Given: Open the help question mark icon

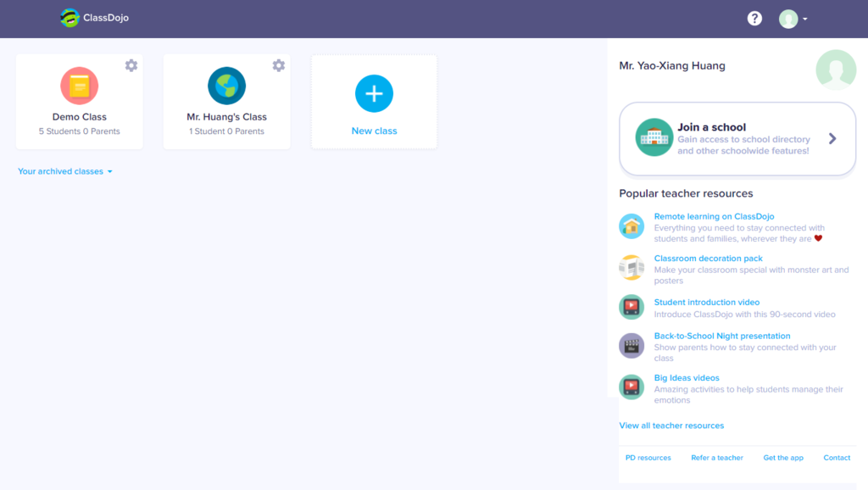Looking at the screenshot, I should [754, 19].
